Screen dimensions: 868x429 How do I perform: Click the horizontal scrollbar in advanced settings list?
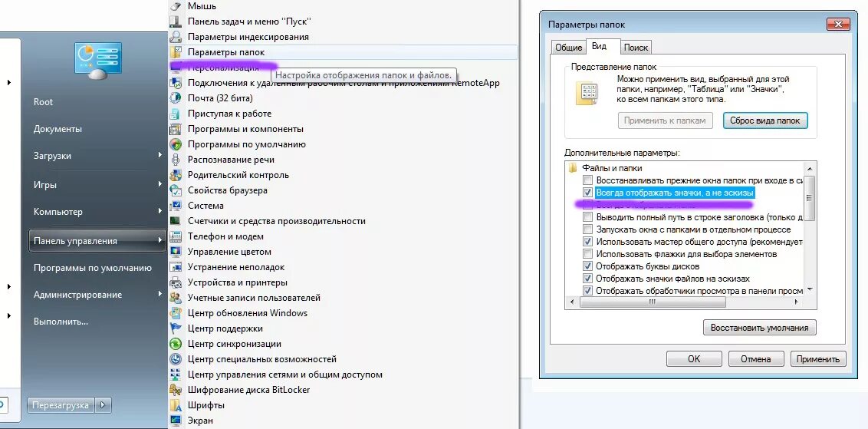pyautogui.click(x=653, y=302)
